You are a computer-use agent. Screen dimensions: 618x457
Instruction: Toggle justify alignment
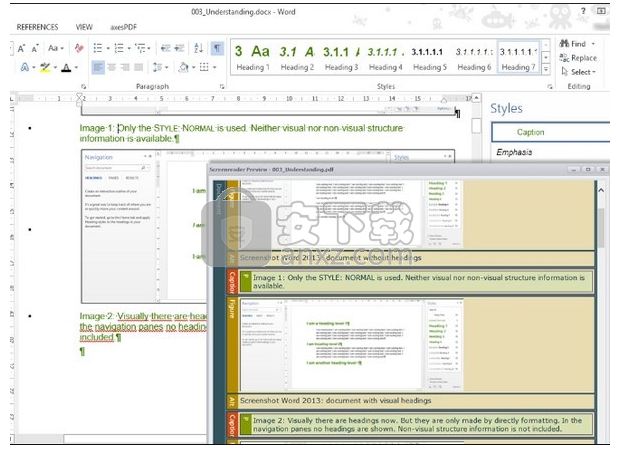tap(139, 67)
